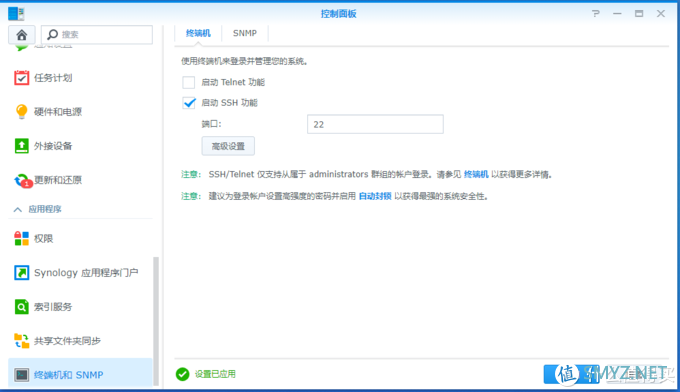Viewport: 680px width, 392px height.
Task: Click the 端口: label text
Action: point(211,124)
